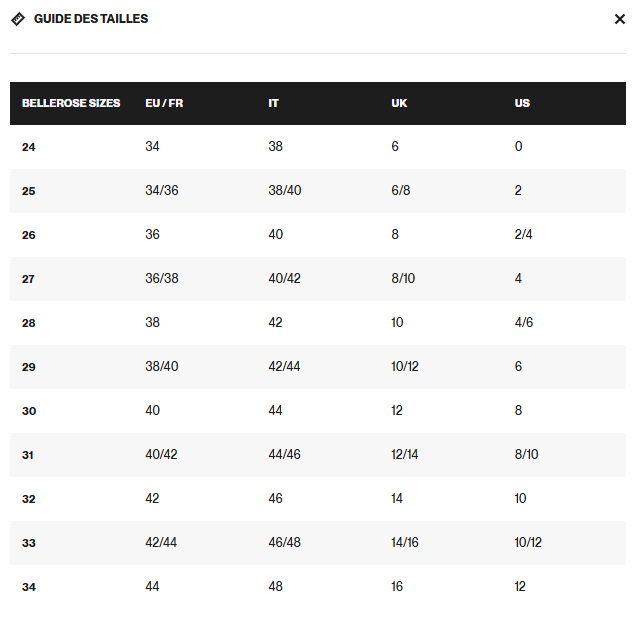Click the US column header
This screenshot has height=619, width=640.
(522, 104)
